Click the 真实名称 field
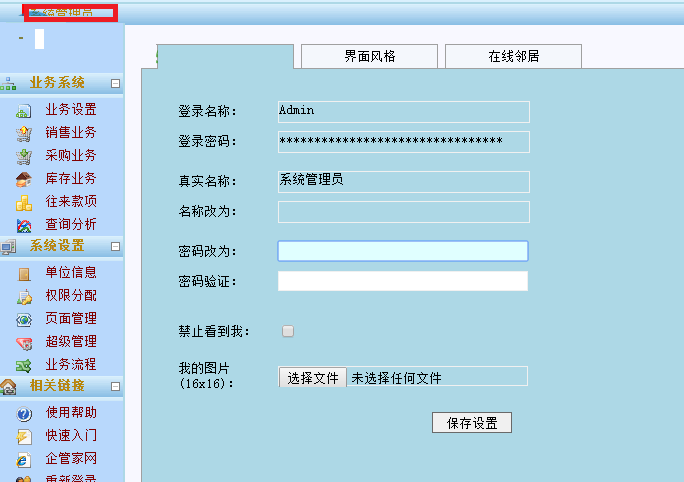 (404, 182)
